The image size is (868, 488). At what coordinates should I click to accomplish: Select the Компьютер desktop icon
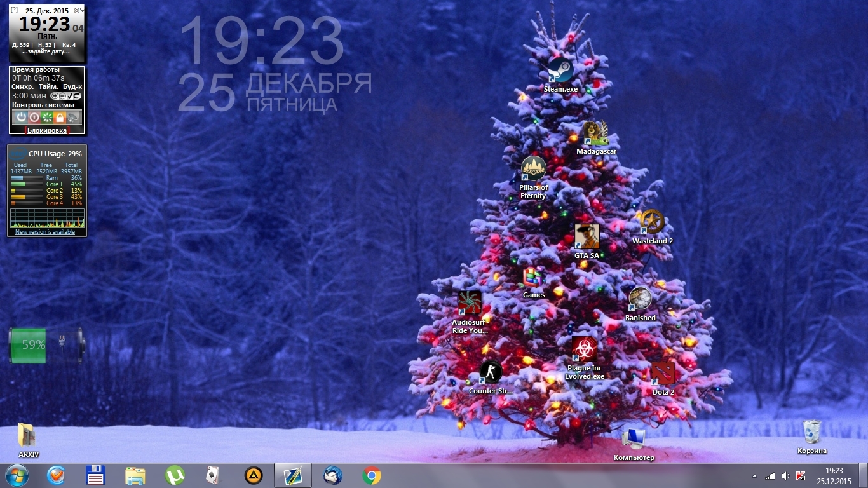634,444
